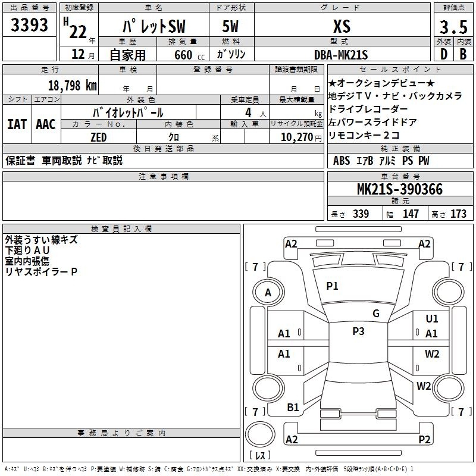Viewport: 476px width, 476px height.
Task: Click inspector note 室内内張傷
Action: pyautogui.click(x=27, y=261)
